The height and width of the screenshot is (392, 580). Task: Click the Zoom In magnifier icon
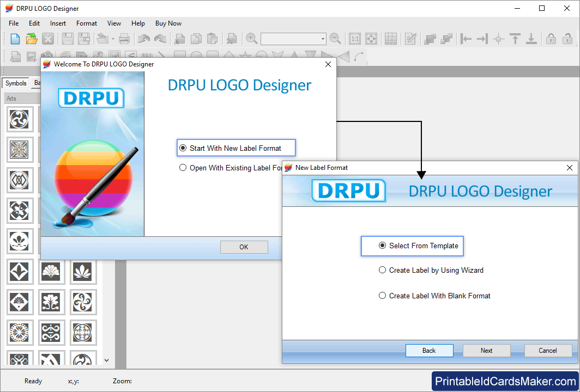coord(251,39)
